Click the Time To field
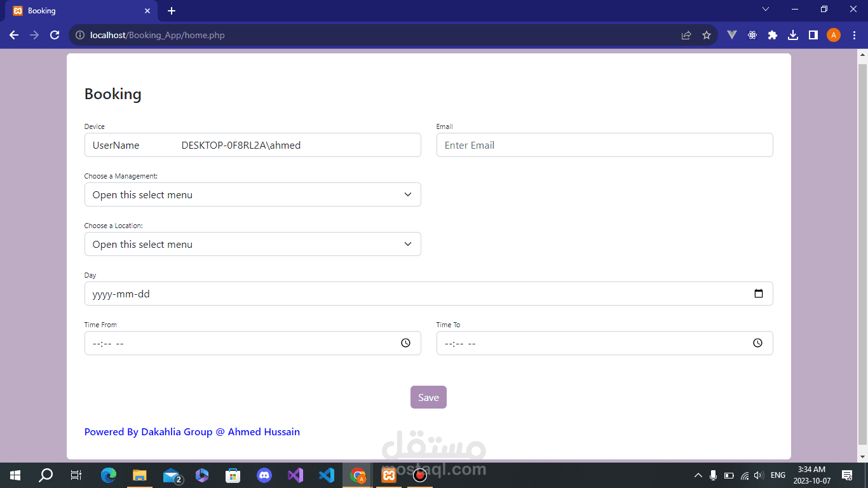Screen dimensions: 868x488 tap(605, 343)
